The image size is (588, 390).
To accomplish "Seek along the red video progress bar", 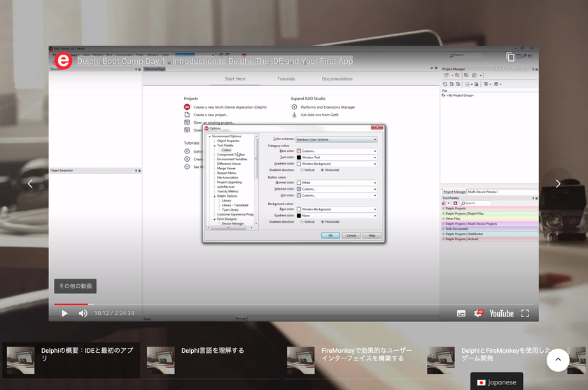I will 71,304.
